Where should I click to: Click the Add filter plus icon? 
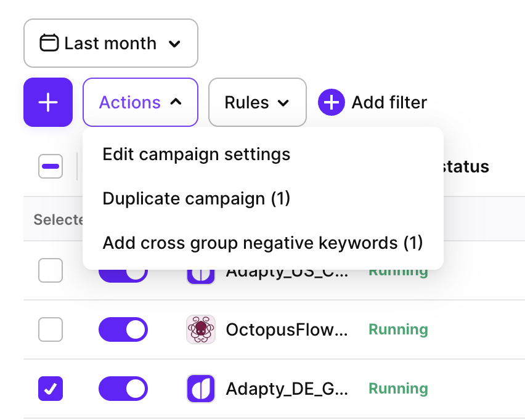coord(332,102)
